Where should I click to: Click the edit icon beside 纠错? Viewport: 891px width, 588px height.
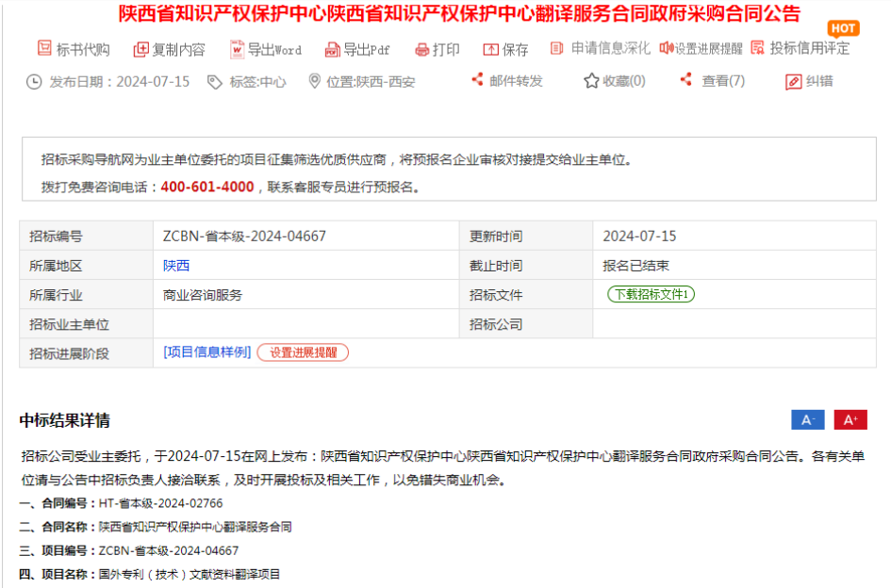[x=793, y=82]
